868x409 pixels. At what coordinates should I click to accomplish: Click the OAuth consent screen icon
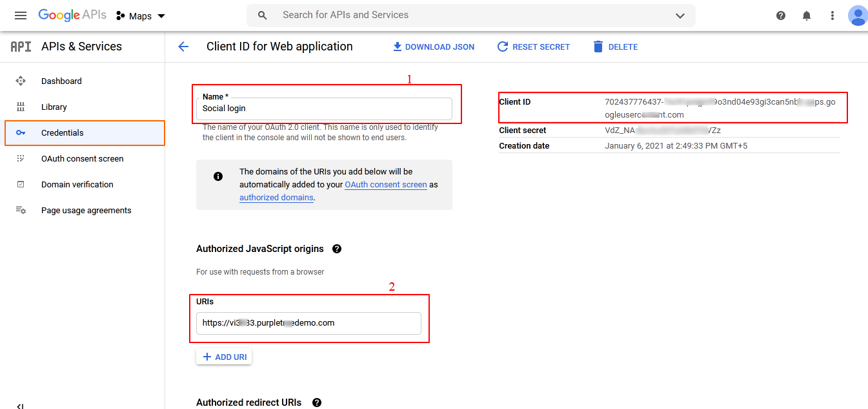pyautogui.click(x=21, y=158)
